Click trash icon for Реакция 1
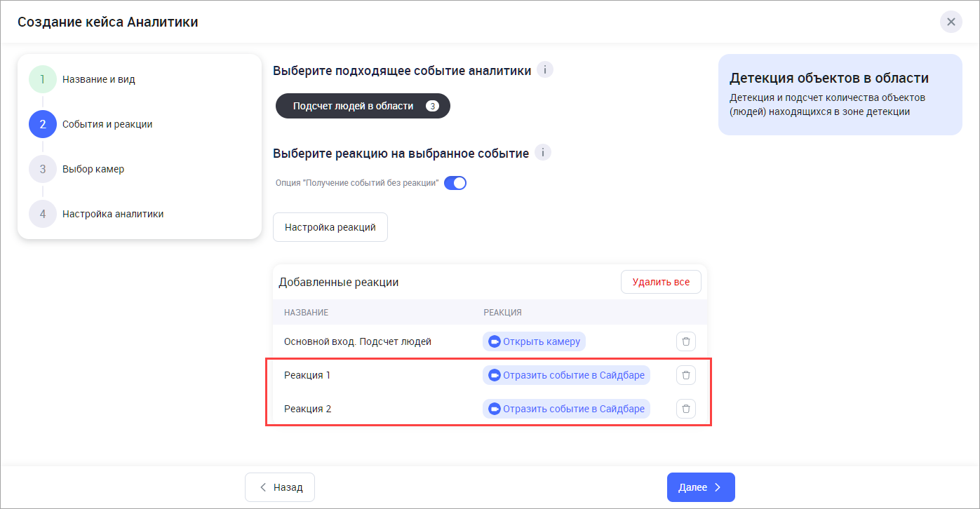Image resolution: width=980 pixels, height=509 pixels. (x=686, y=375)
